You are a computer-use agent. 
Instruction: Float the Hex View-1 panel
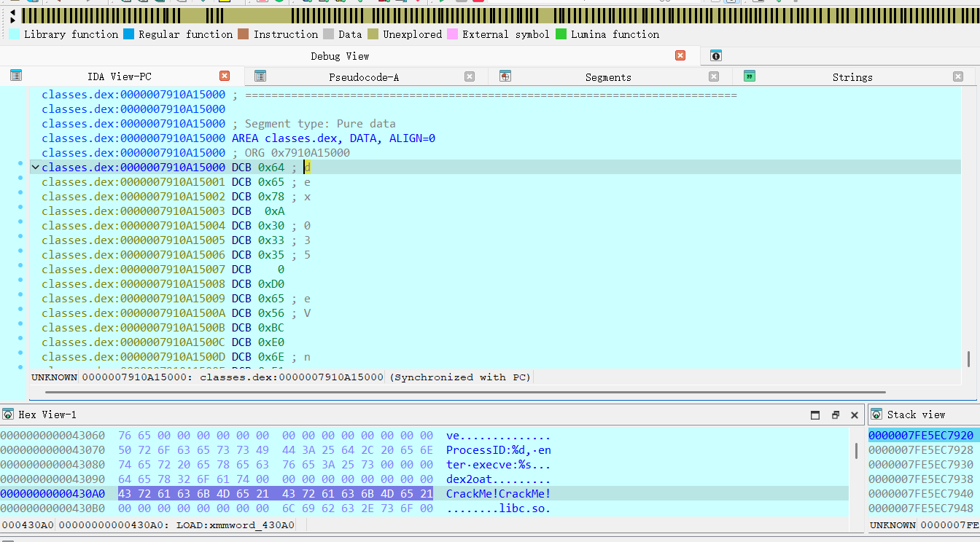pos(836,415)
